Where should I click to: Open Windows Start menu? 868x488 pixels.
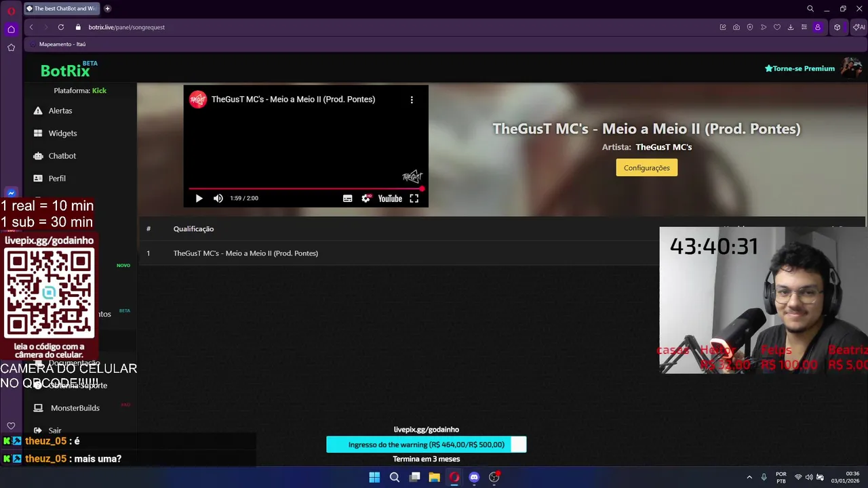[374, 477]
